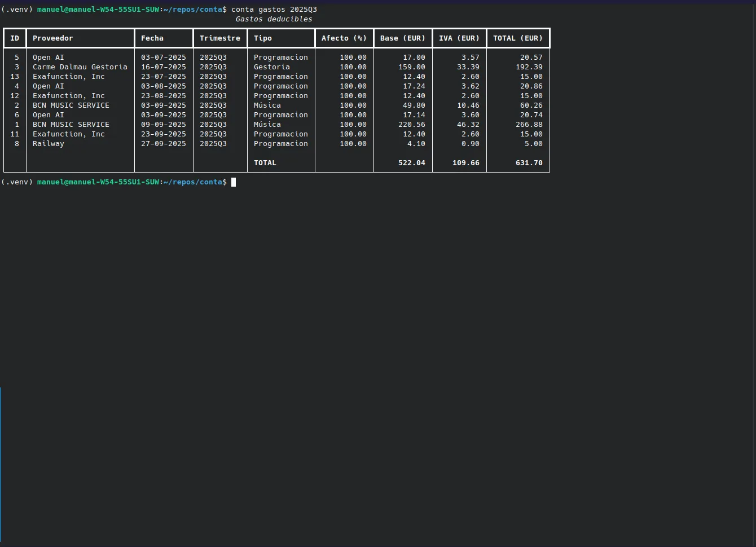Viewport: 756px width, 547px height.
Task: Click the 'Trimestre' column header
Action: pos(220,38)
